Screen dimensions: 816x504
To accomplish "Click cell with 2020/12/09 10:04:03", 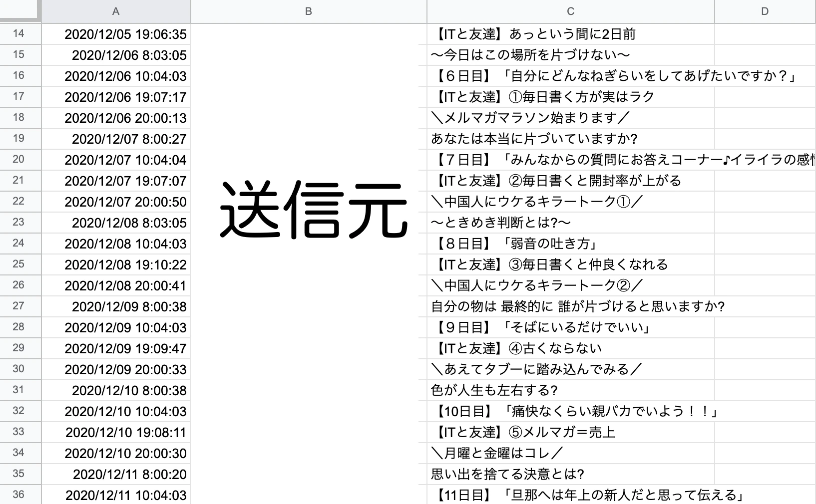I will pos(116,327).
